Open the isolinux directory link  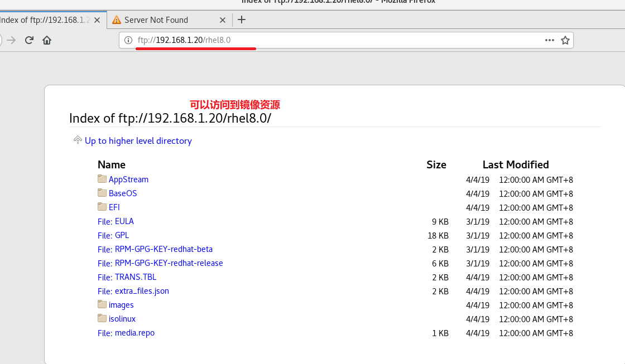[x=122, y=319]
